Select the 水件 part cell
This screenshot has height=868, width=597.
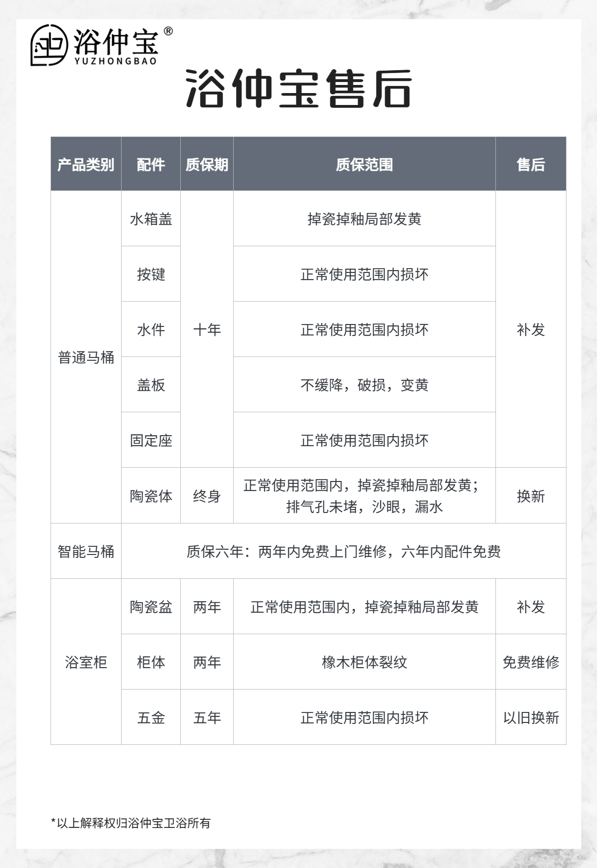(151, 329)
